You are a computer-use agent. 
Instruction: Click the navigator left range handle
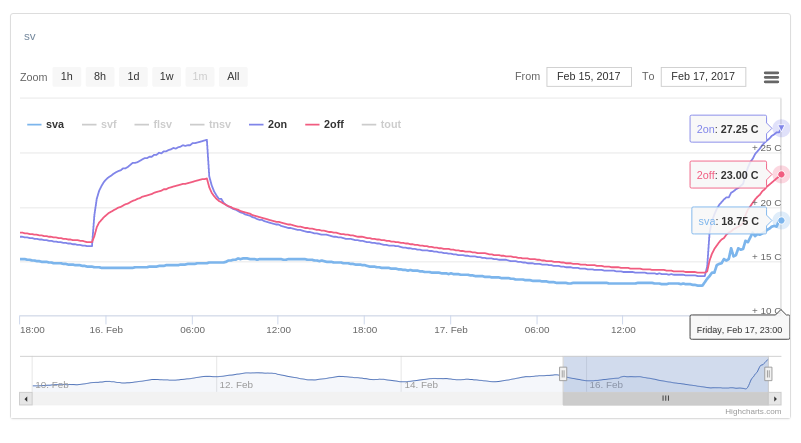pos(563,374)
